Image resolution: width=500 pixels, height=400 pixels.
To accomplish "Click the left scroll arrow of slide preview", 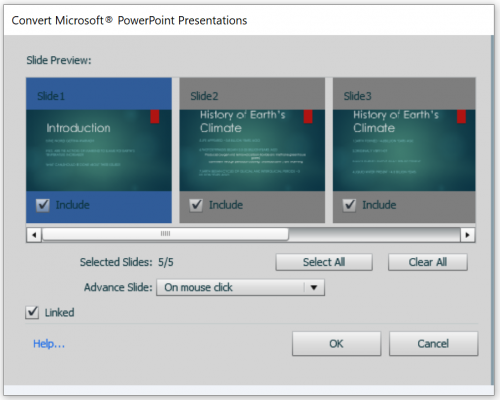I will pyautogui.click(x=34, y=235).
